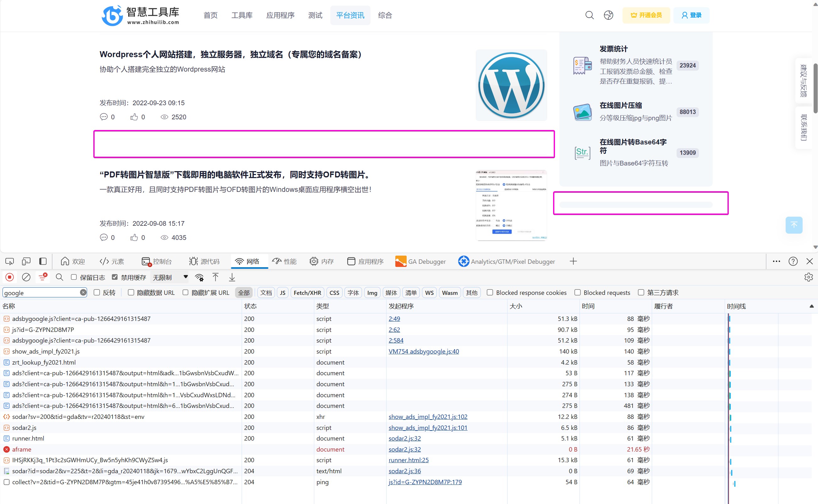Screen dimensions: 818x504
Task: Open network conditions wifi gear icon
Action: [x=199, y=277]
